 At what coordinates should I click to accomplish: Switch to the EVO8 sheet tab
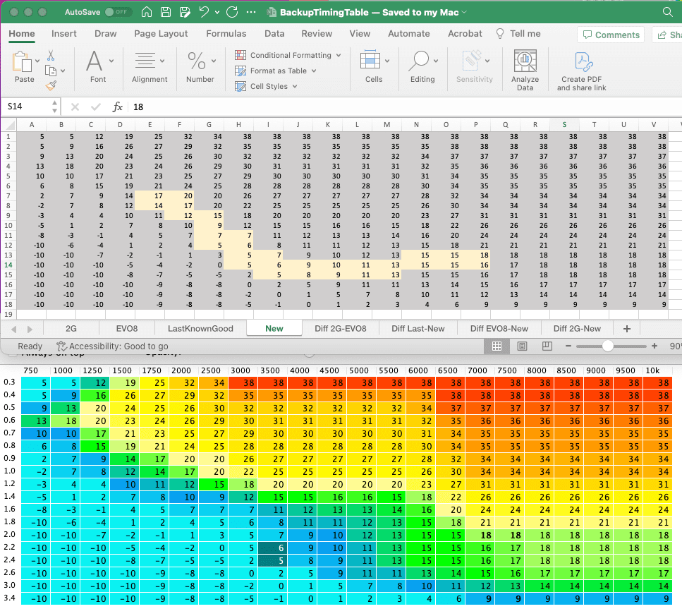126,328
